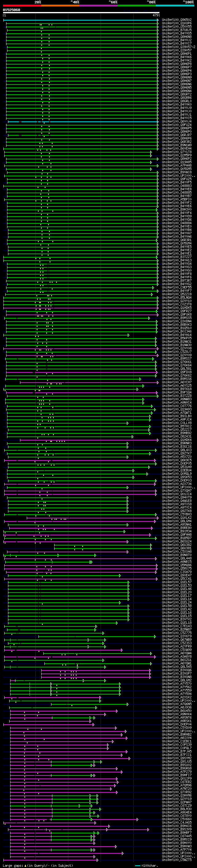Click the UniRef100_Q19A93 hit
Image resolution: width=197 pixels, height=868 pixels.
[177, 410]
